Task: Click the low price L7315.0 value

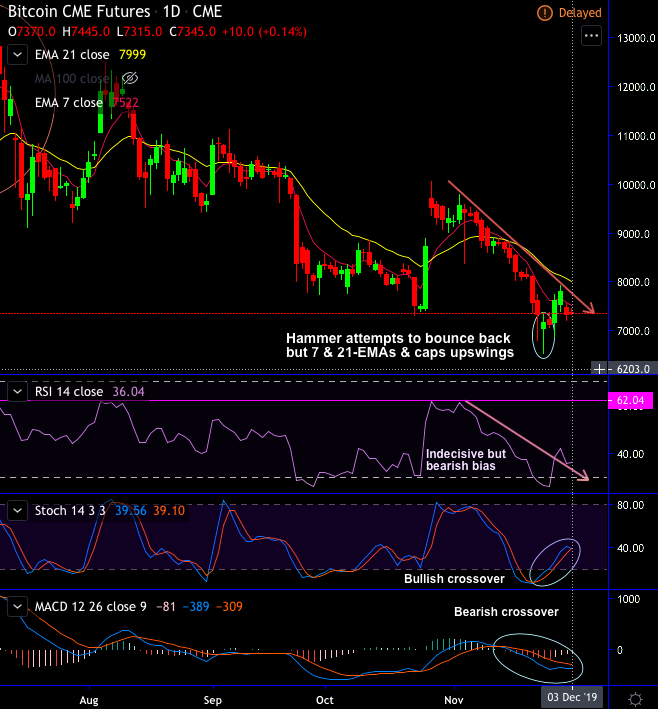Action: click(x=139, y=32)
